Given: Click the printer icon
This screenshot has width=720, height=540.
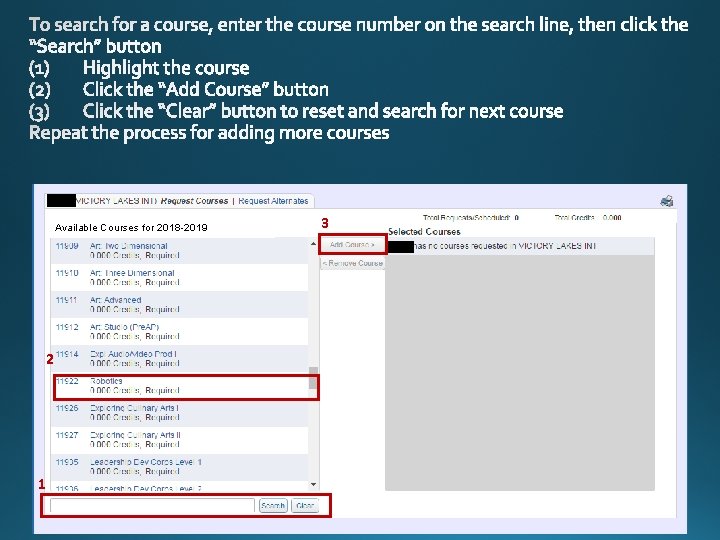Looking at the screenshot, I should pyautogui.click(x=666, y=201).
